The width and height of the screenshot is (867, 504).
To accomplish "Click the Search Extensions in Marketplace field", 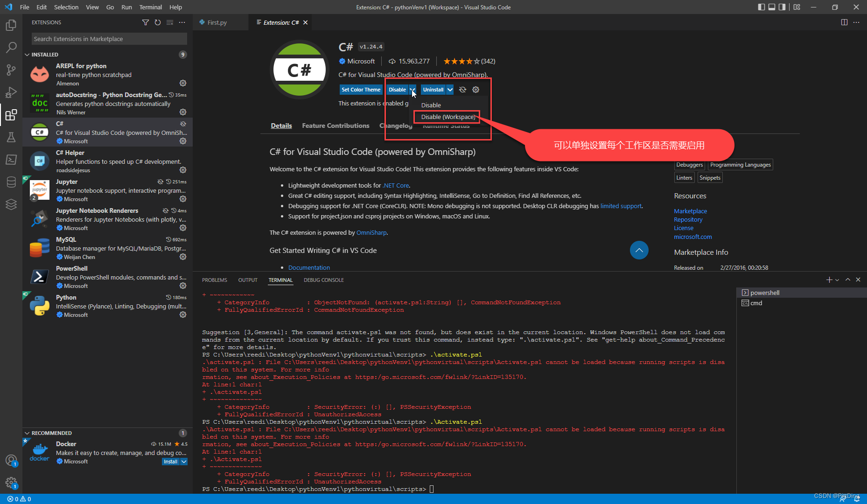I will point(109,39).
